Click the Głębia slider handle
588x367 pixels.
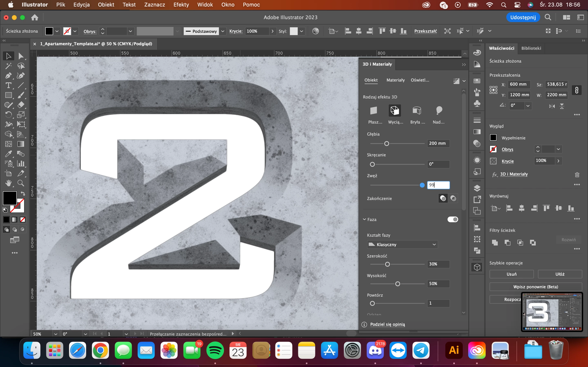[386, 144]
